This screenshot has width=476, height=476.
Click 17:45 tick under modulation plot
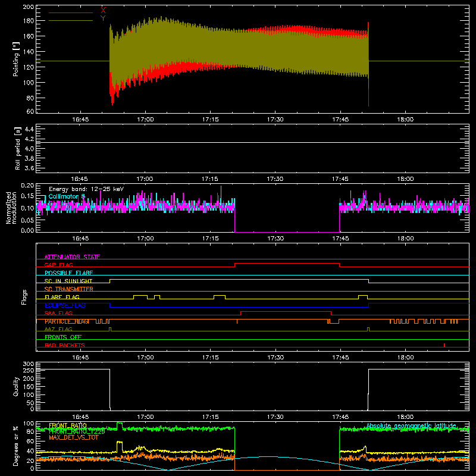click(340, 239)
